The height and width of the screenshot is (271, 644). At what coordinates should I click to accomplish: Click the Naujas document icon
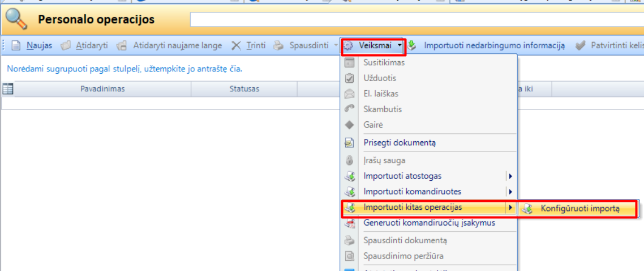(x=16, y=45)
